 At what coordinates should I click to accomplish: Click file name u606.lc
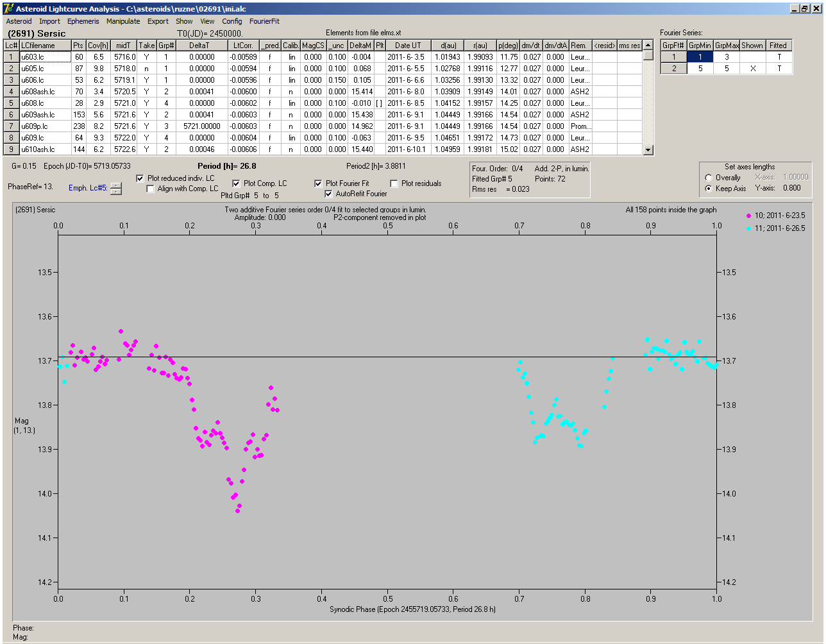(45, 80)
